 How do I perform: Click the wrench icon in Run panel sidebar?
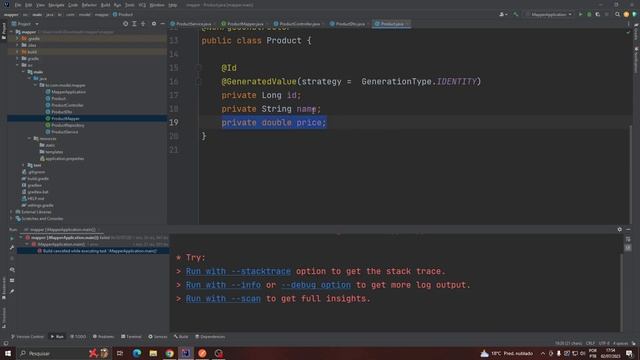tap(12, 248)
